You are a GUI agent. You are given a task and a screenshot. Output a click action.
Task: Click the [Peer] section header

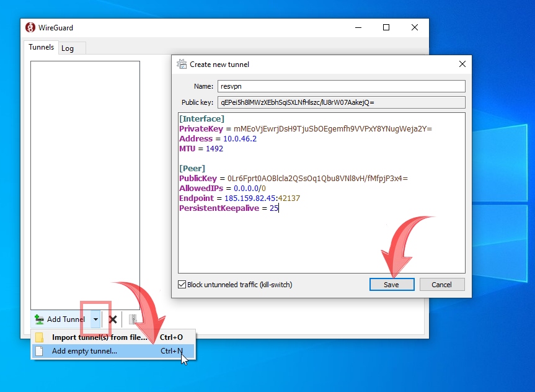(x=192, y=168)
